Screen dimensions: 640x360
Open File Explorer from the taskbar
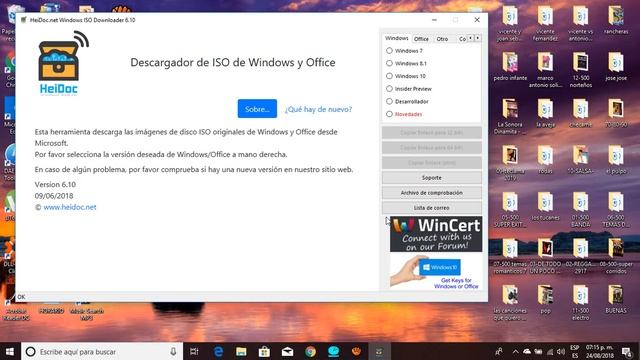pos(241,351)
